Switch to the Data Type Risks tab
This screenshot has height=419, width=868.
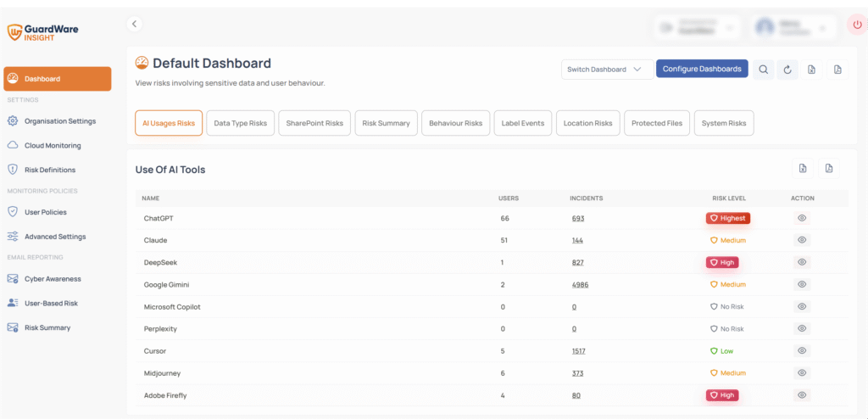pos(240,123)
